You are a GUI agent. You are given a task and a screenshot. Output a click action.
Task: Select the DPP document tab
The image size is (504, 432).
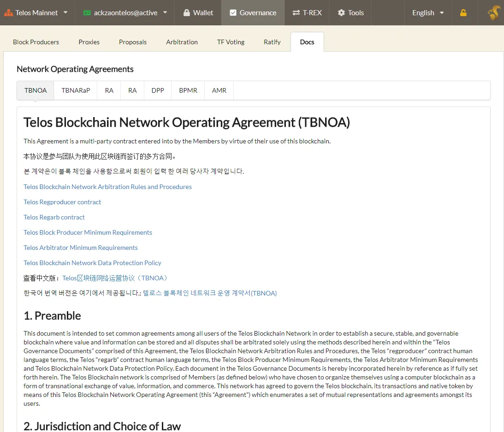click(x=158, y=91)
